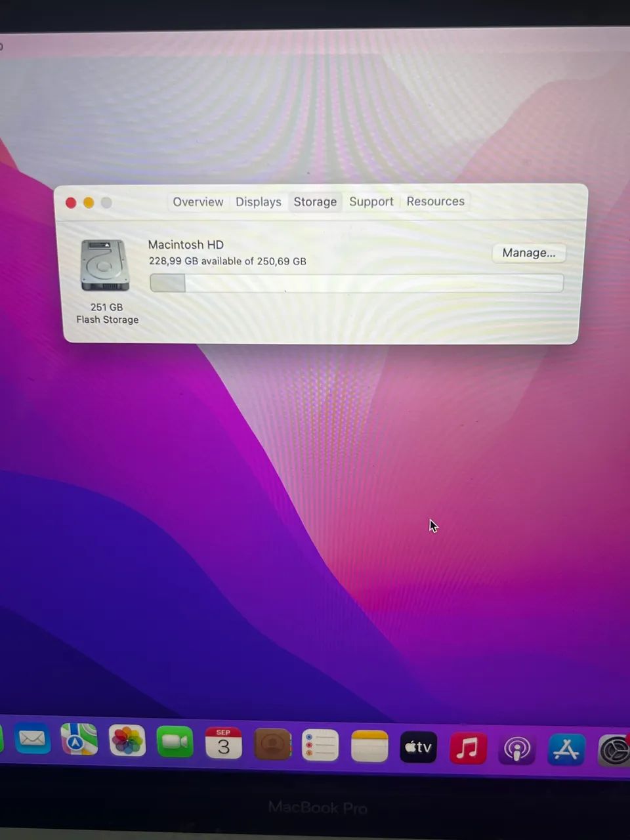Launch the Apple TV app
This screenshot has width=630, height=840.
tap(419, 747)
